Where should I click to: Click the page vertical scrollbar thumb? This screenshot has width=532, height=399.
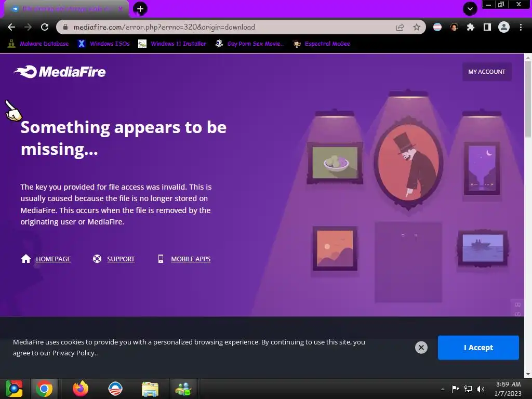[x=528, y=100]
